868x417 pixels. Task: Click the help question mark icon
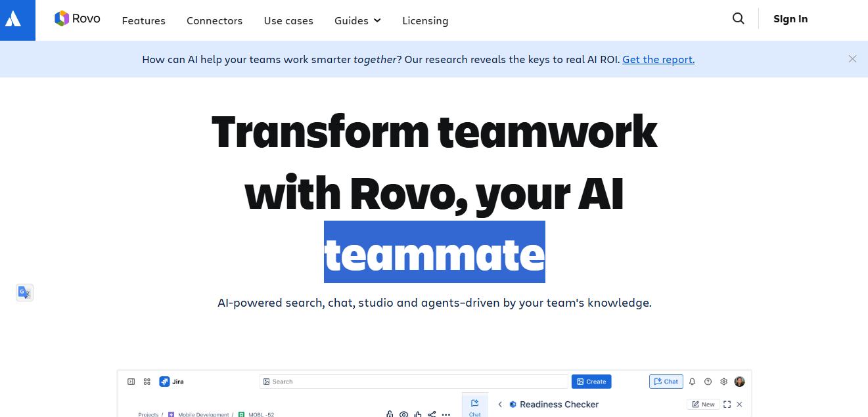pyautogui.click(x=708, y=382)
